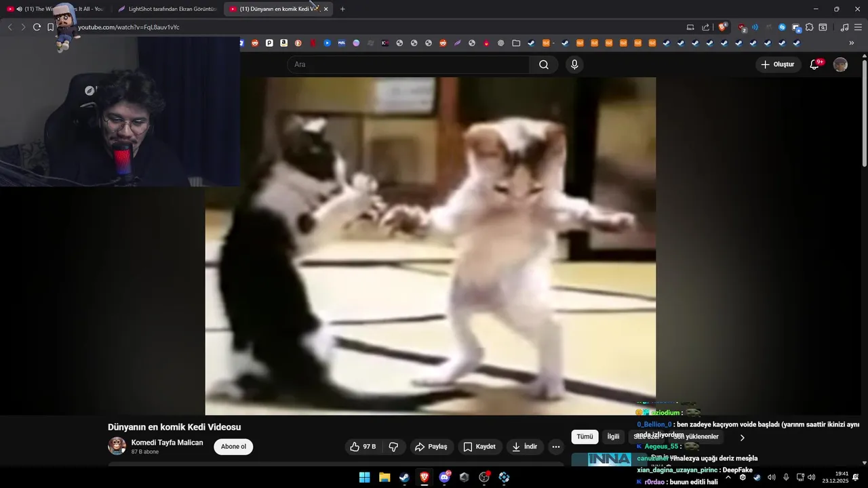Screen dimensions: 868x488
Task: Open the Windows notification center icon
Action: tap(856, 477)
